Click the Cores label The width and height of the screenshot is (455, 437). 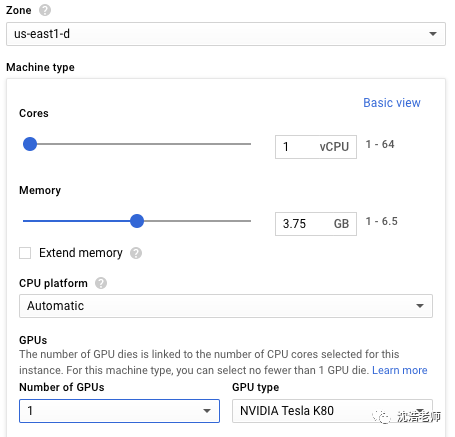34,113
